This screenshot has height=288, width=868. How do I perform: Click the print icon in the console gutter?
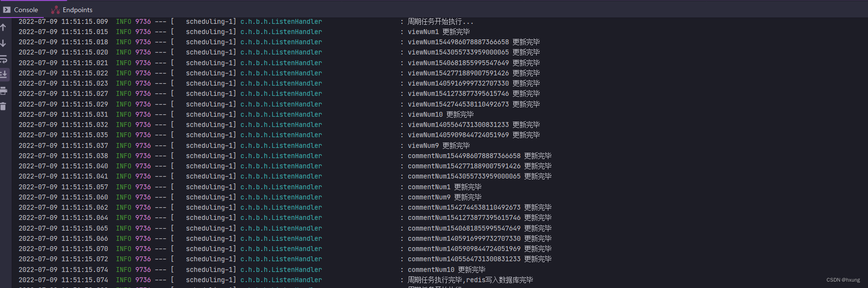(3, 91)
